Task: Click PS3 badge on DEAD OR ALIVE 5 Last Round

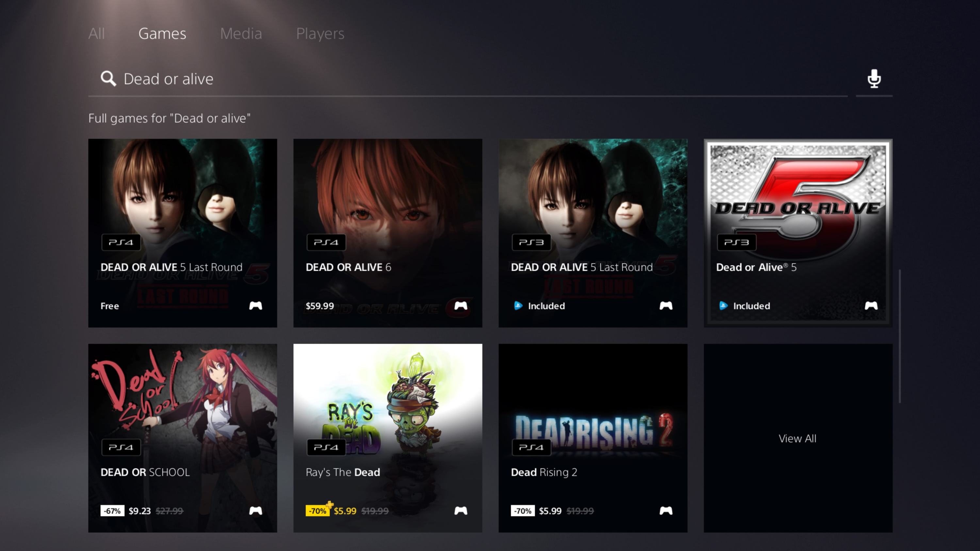Action: click(531, 242)
